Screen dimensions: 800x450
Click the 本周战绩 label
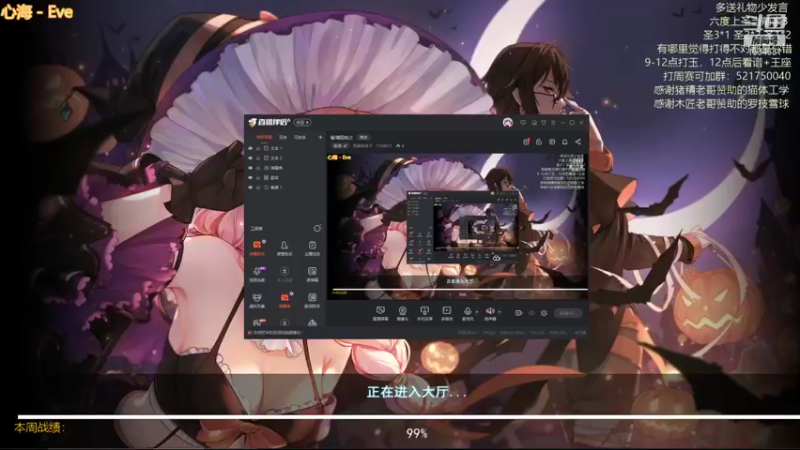coord(39,428)
